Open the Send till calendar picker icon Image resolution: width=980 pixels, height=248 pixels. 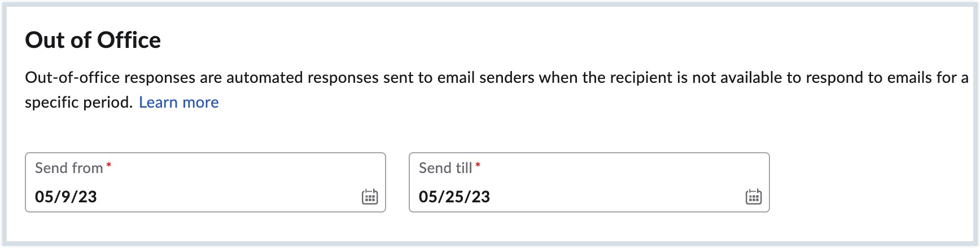(x=754, y=196)
